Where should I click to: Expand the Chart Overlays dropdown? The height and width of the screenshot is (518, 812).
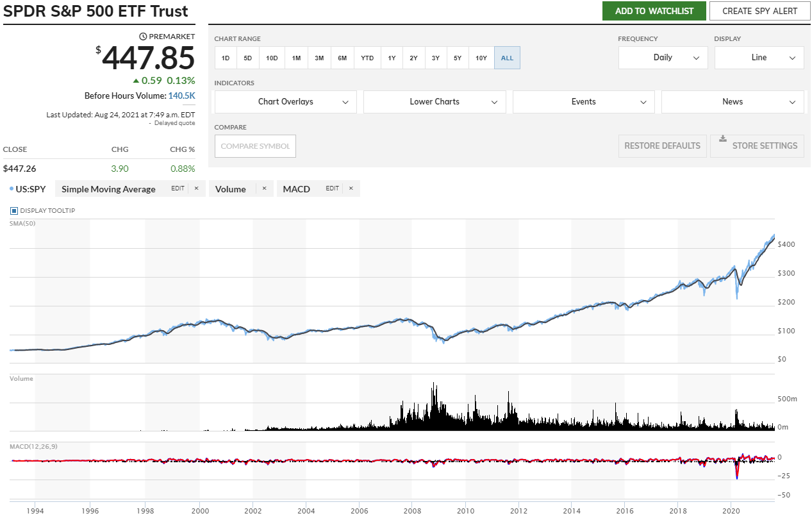point(285,102)
